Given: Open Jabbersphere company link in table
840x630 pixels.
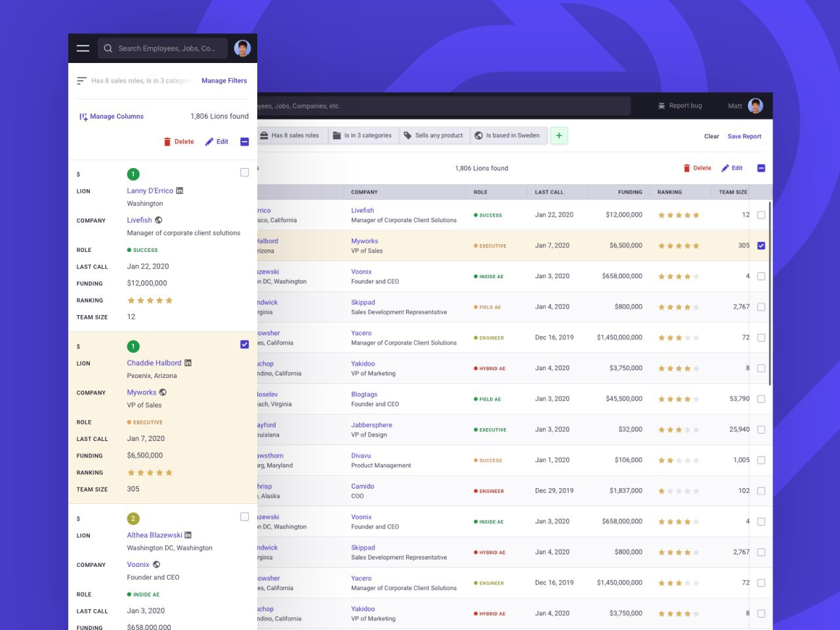Looking at the screenshot, I should point(371,425).
